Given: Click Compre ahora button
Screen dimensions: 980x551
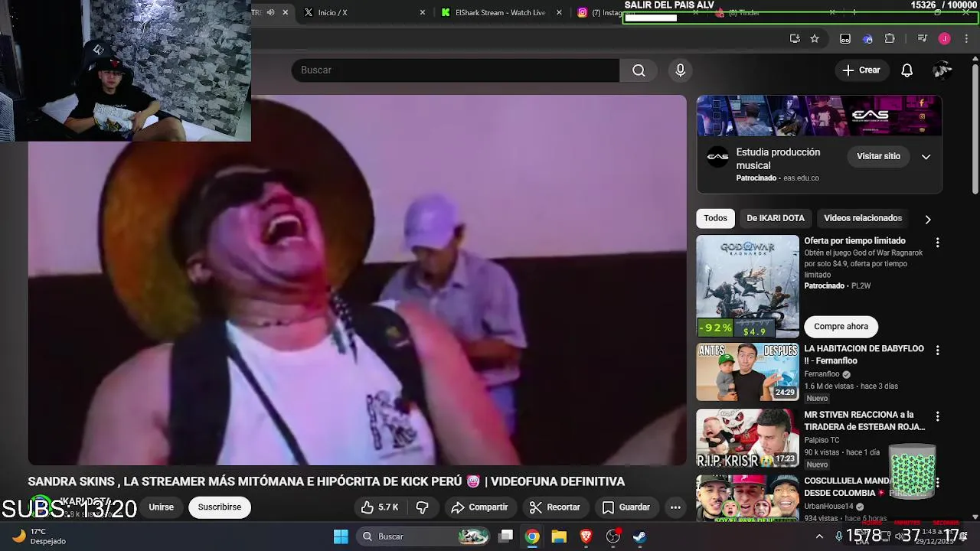Looking at the screenshot, I should pyautogui.click(x=841, y=326).
